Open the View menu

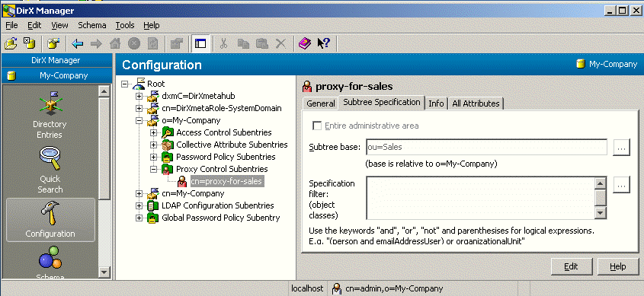(x=59, y=25)
